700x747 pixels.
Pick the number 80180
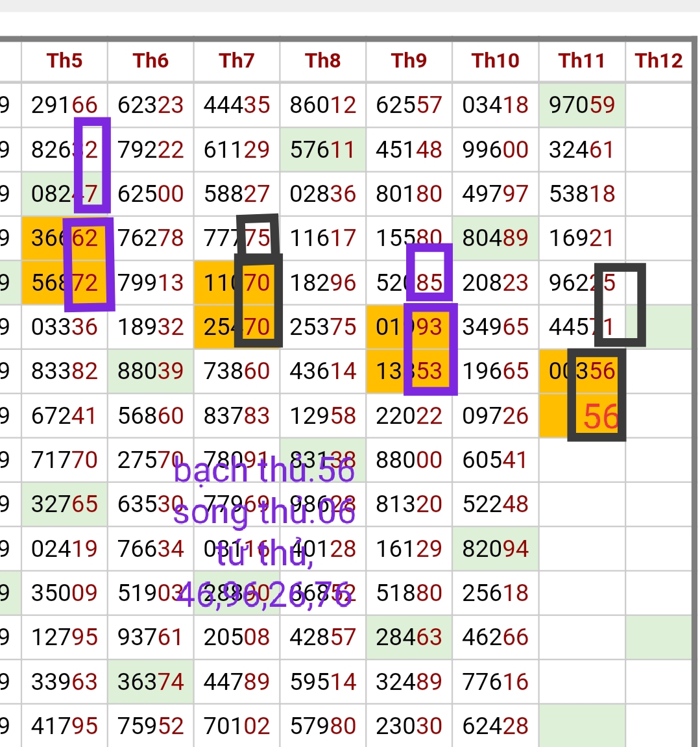(409, 194)
